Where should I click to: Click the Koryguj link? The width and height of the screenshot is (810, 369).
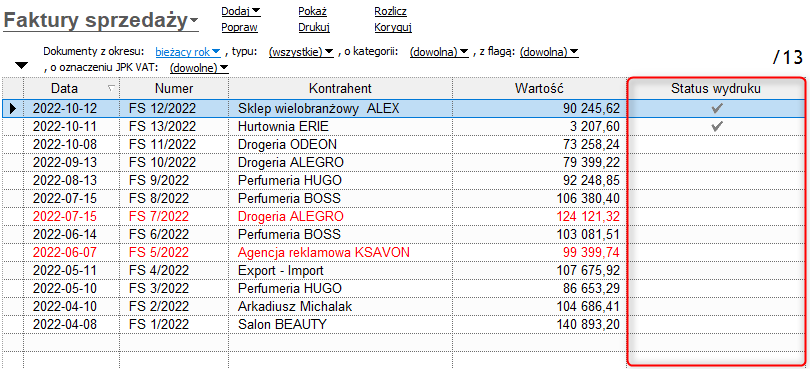click(x=393, y=27)
